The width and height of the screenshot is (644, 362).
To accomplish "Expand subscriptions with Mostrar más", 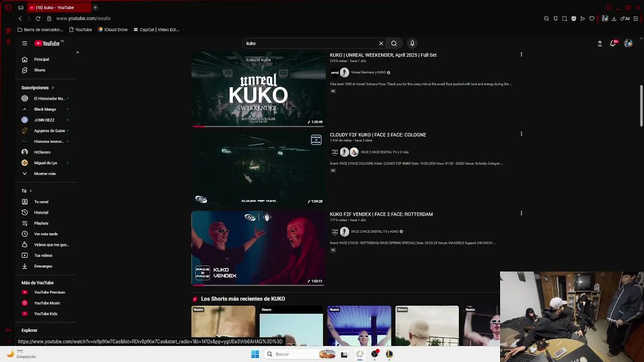I will 45,173.
